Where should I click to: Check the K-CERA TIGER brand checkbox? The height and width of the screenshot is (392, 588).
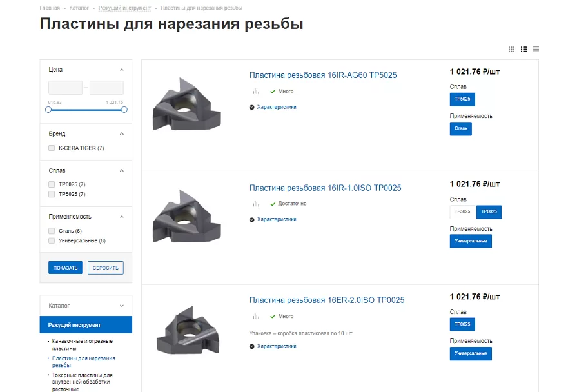[x=52, y=148]
